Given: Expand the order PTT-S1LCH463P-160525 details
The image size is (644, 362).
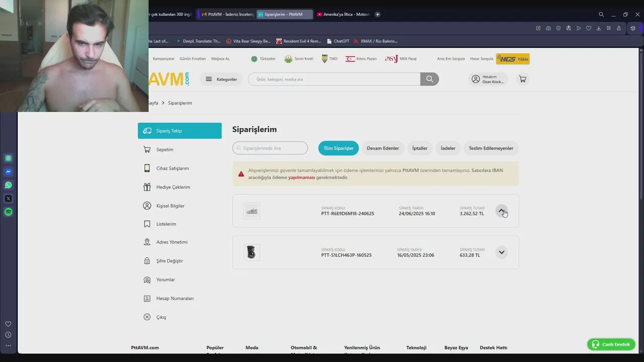Looking at the screenshot, I should [x=501, y=252].
